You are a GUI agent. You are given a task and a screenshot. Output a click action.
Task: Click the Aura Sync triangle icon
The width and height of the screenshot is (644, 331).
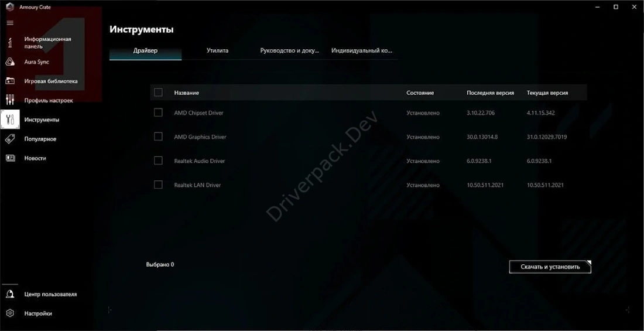[10, 62]
